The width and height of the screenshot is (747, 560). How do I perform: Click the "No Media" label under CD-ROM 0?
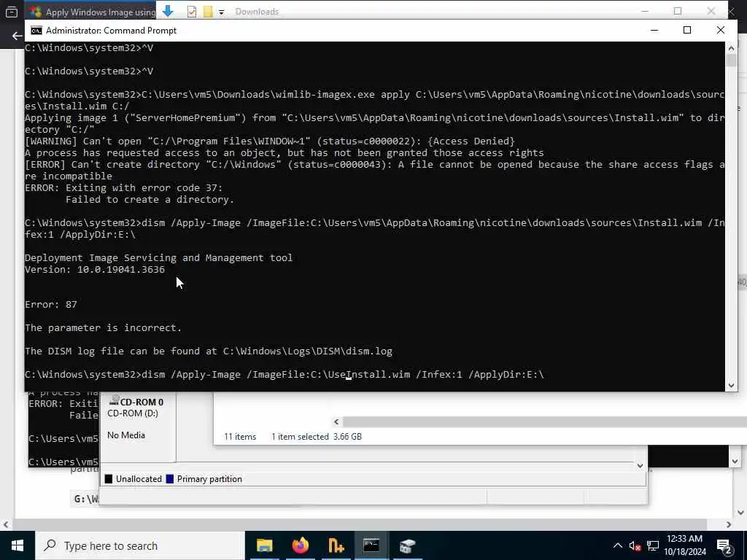125,435
